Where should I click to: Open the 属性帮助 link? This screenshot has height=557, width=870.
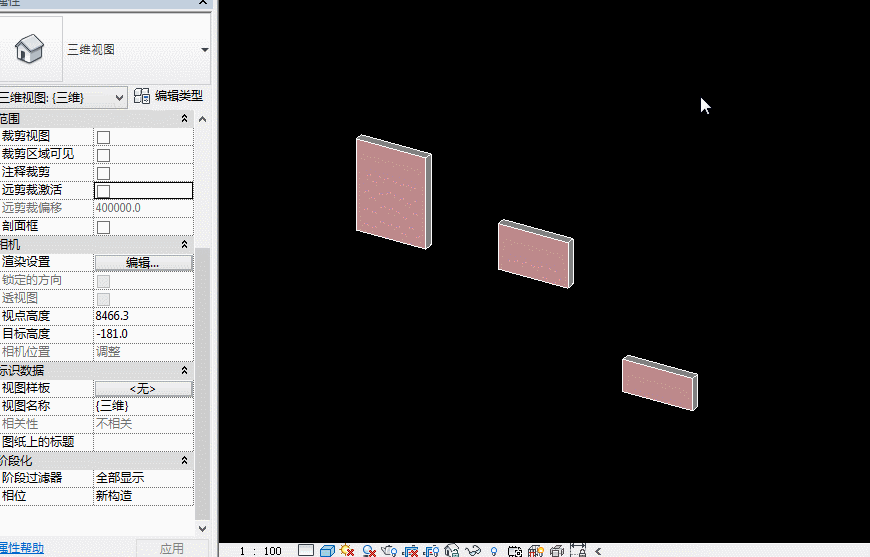click(22, 548)
